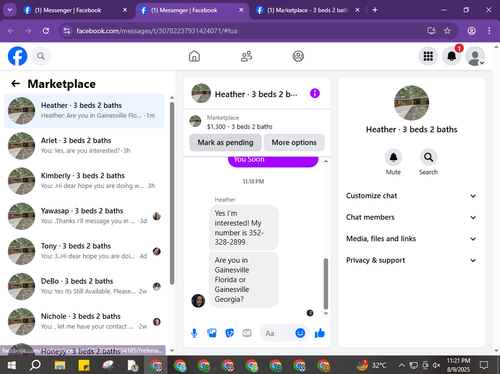Expand the Customize chat section
This screenshot has width=500, height=374.
pos(411,196)
